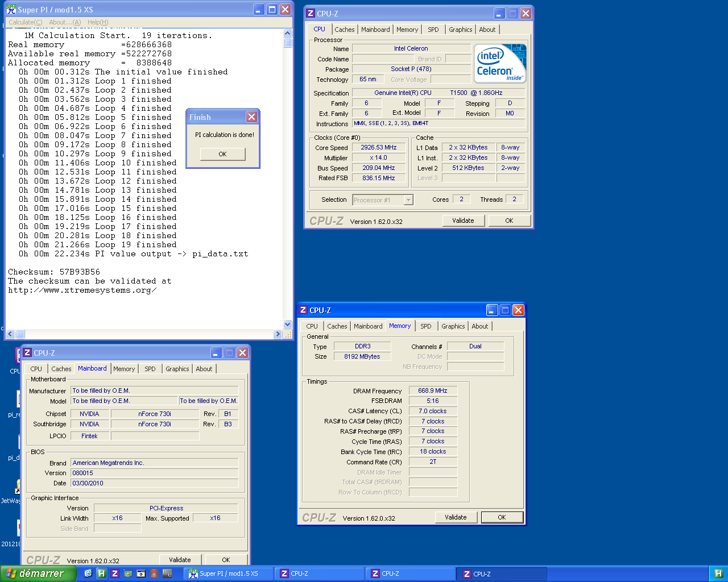Click the Z icon in Memory CPU-Z title bar

click(x=303, y=310)
